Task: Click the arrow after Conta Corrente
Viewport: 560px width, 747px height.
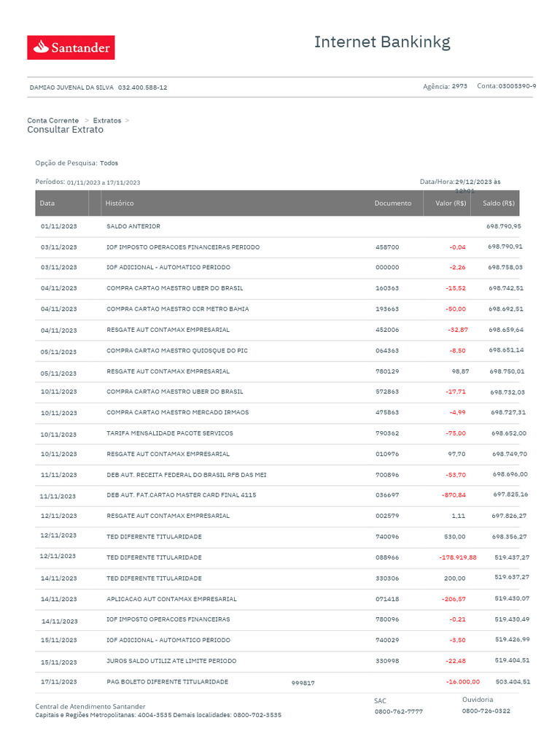Action: pyautogui.click(x=87, y=120)
